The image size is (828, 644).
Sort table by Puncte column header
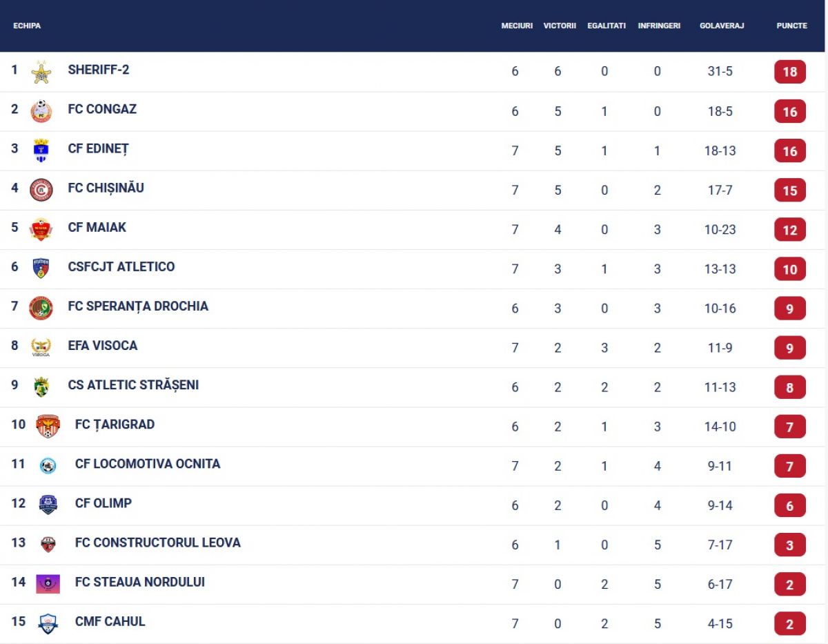pyautogui.click(x=791, y=26)
